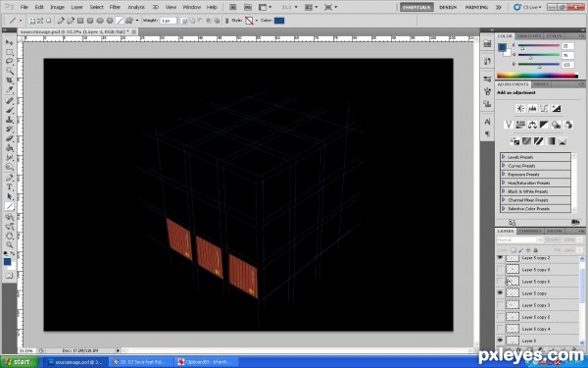588x368 pixels.
Task: Select the Eyedropper tool
Action: click(x=10, y=89)
